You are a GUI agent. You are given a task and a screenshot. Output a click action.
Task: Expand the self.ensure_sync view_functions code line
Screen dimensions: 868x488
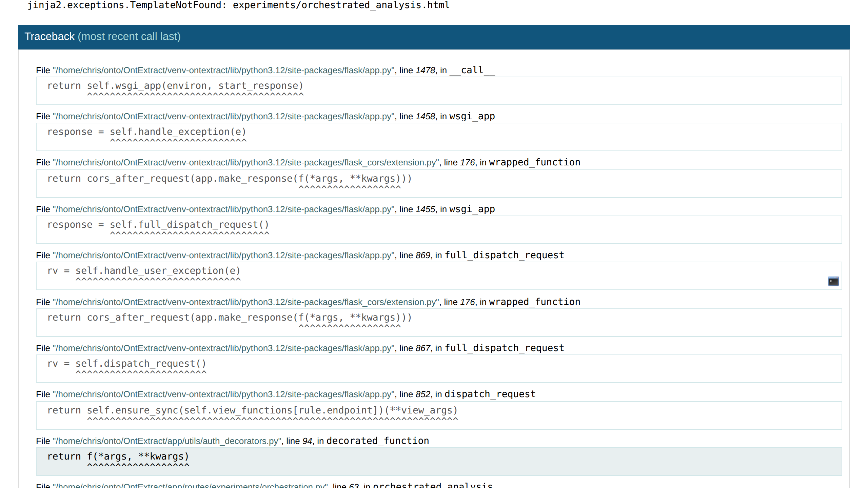point(252,411)
